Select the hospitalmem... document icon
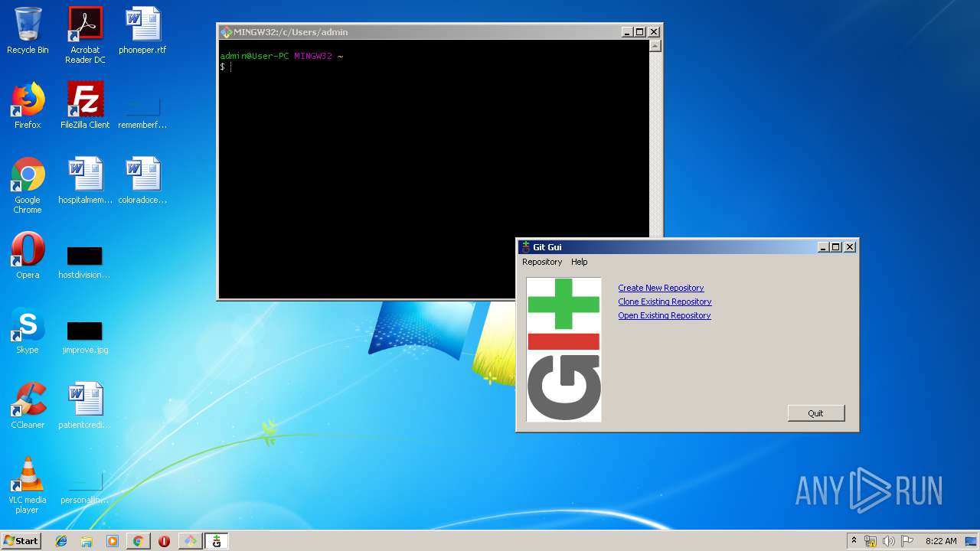The height and width of the screenshot is (551, 980). [85, 181]
